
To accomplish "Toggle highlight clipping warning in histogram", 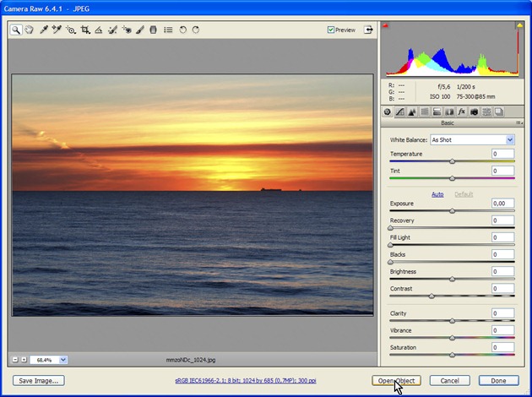I will (518, 26).
